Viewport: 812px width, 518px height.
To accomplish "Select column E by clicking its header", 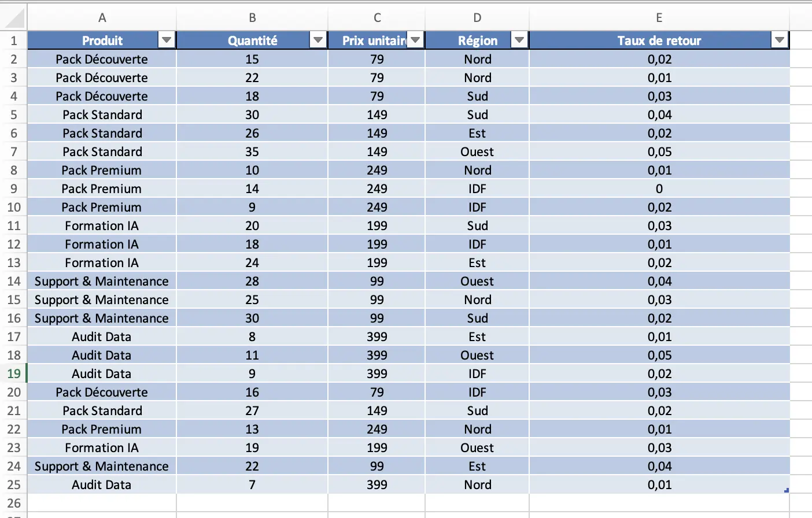I will click(x=659, y=18).
